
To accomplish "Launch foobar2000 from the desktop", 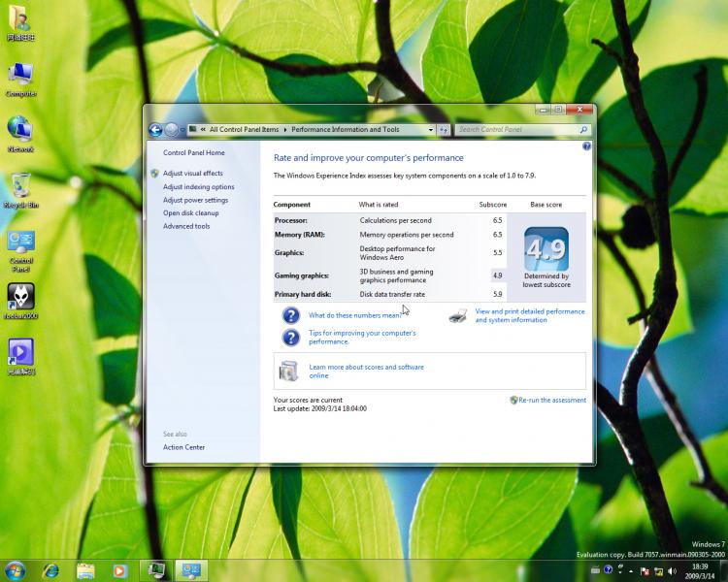I will tap(20, 302).
